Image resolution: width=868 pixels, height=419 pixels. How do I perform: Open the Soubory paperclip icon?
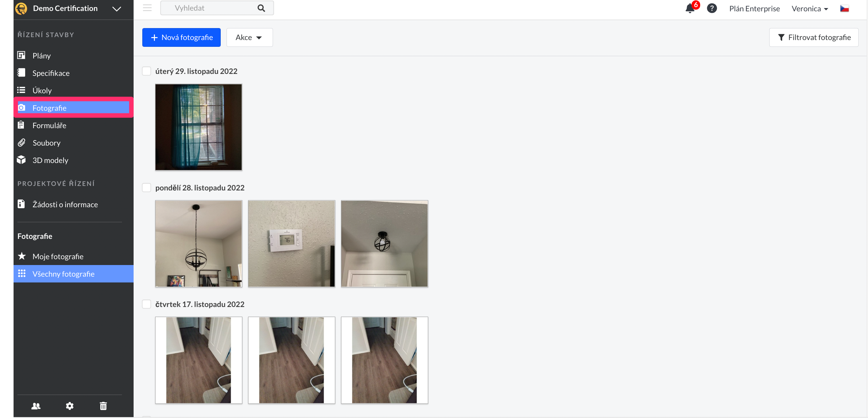(x=21, y=143)
